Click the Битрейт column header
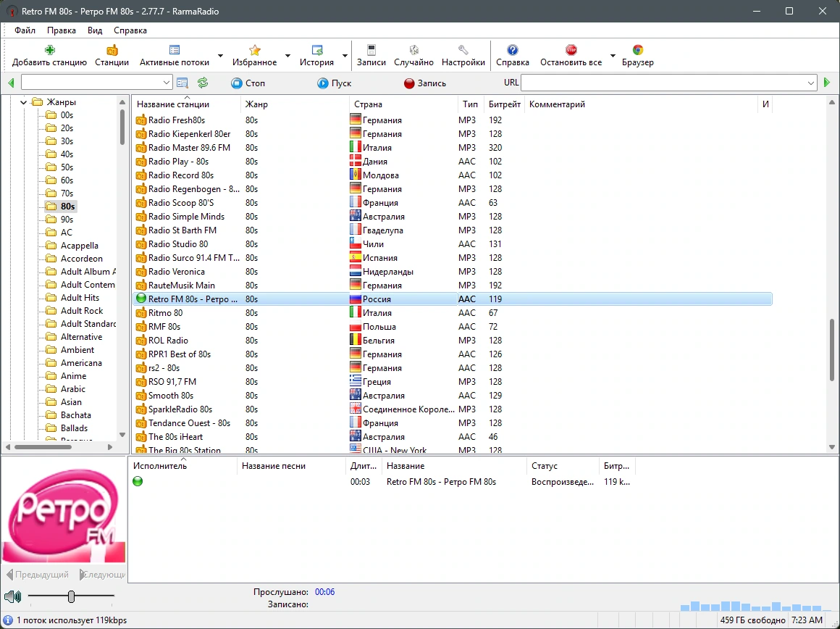 click(505, 104)
